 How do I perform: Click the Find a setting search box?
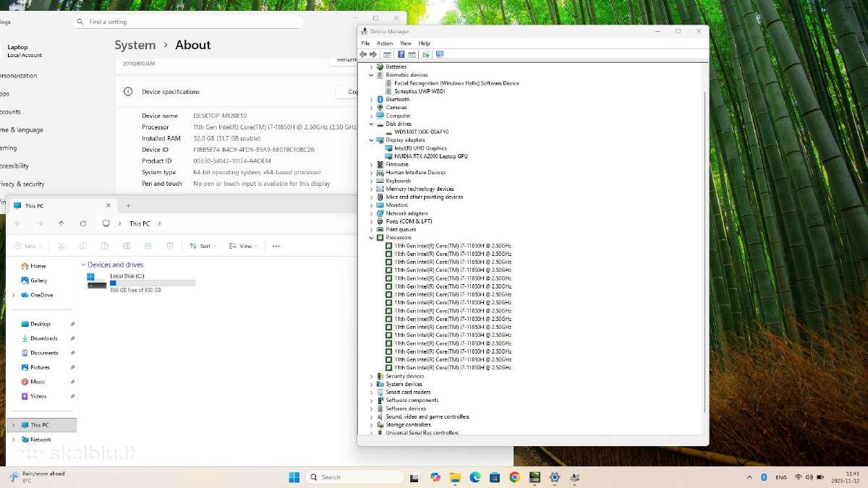(187, 22)
